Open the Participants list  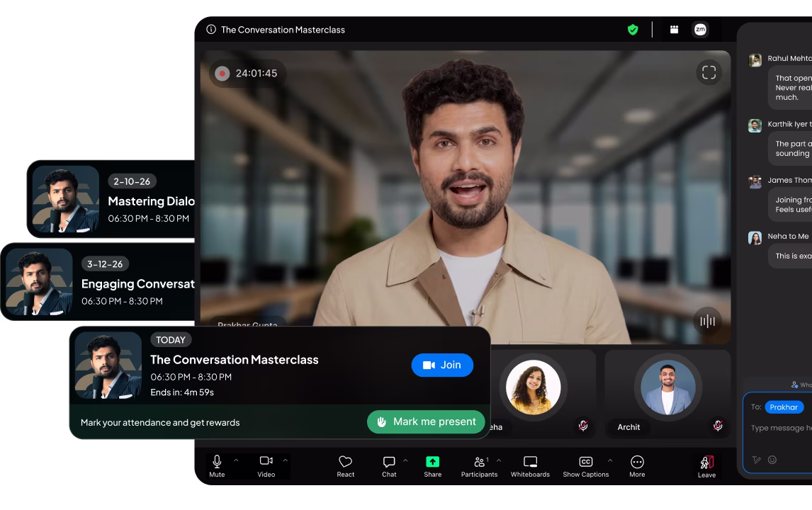tap(479, 465)
